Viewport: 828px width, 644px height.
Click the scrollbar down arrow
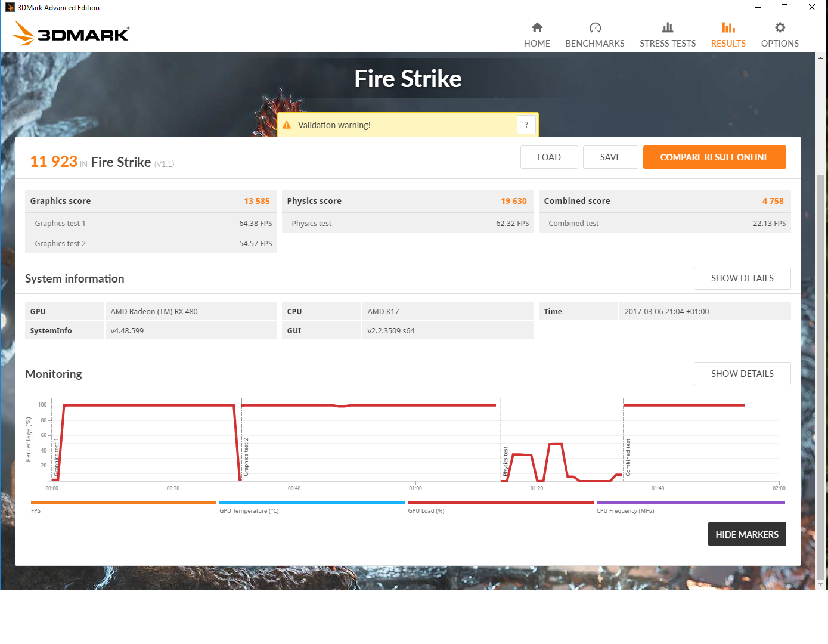(x=820, y=584)
